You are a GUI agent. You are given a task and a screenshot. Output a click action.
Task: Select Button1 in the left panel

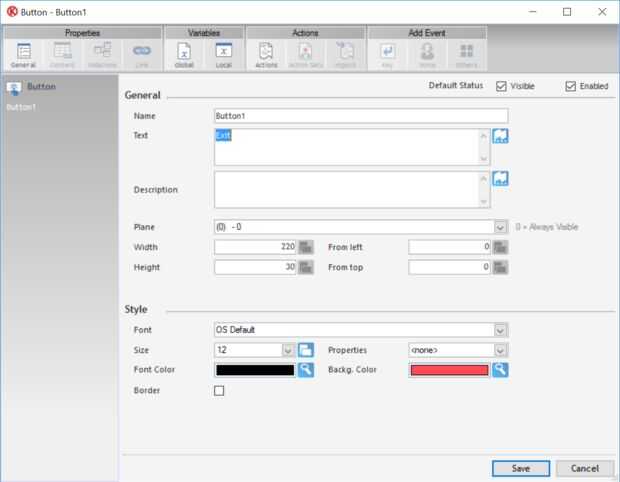point(21,107)
